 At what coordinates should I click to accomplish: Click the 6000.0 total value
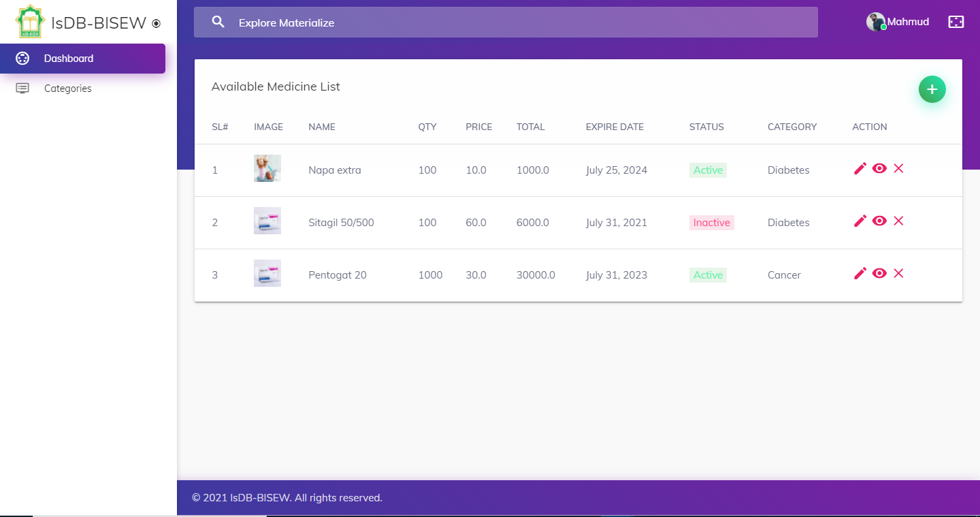pyautogui.click(x=533, y=223)
